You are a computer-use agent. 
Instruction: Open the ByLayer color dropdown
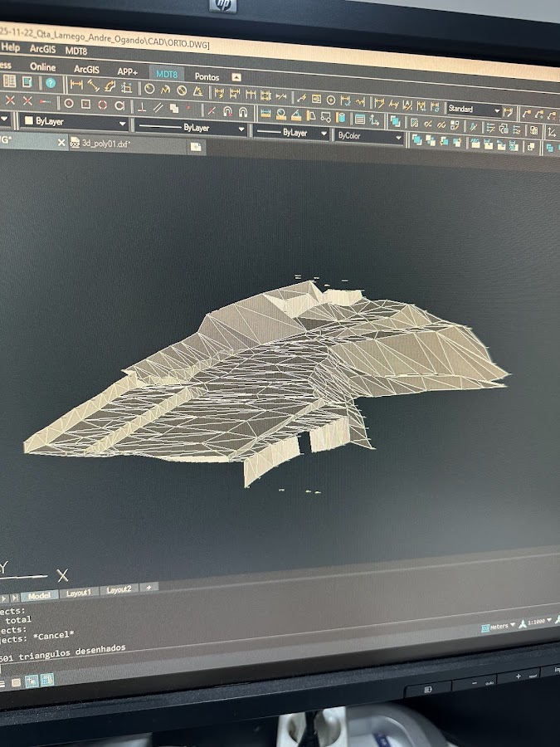click(74, 122)
